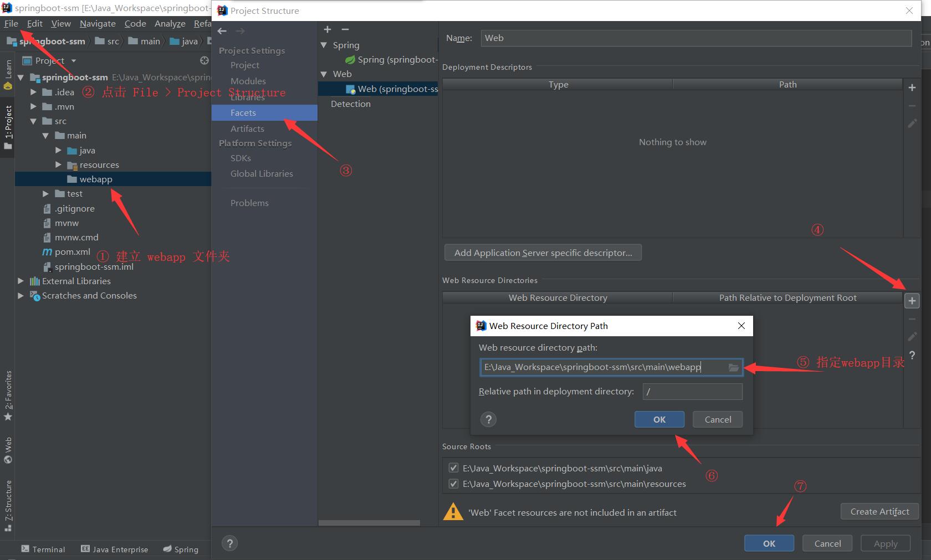
Task: Add a web resource directory with plus icon
Action: pyautogui.click(x=912, y=301)
